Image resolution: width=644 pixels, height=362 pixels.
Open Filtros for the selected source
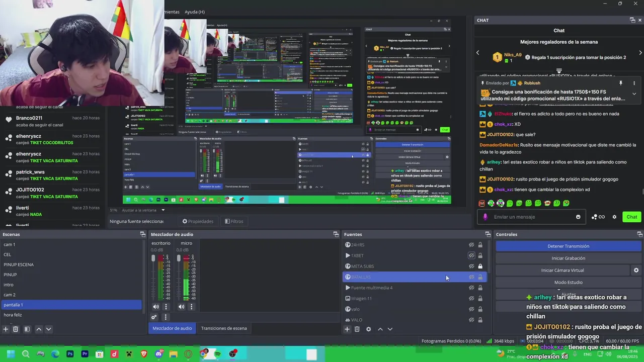pos(234,221)
